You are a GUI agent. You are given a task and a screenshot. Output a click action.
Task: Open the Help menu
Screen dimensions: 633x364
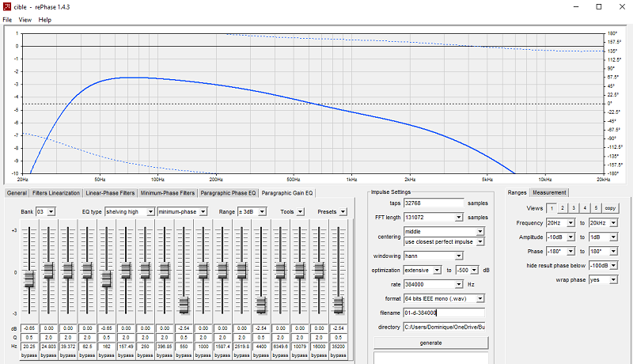pos(45,20)
